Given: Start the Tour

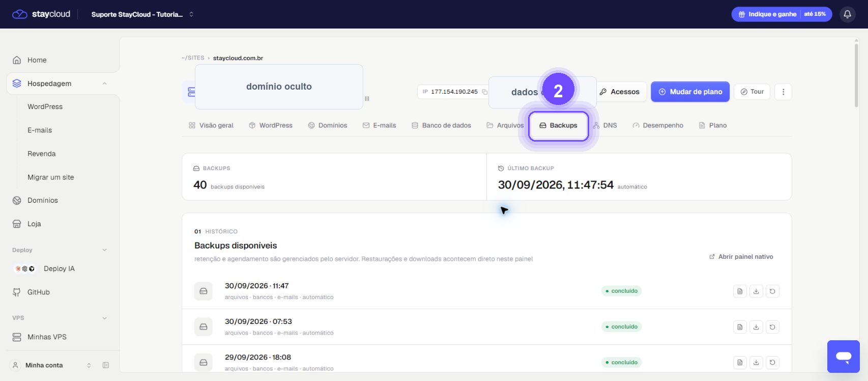Looking at the screenshot, I should 752,92.
